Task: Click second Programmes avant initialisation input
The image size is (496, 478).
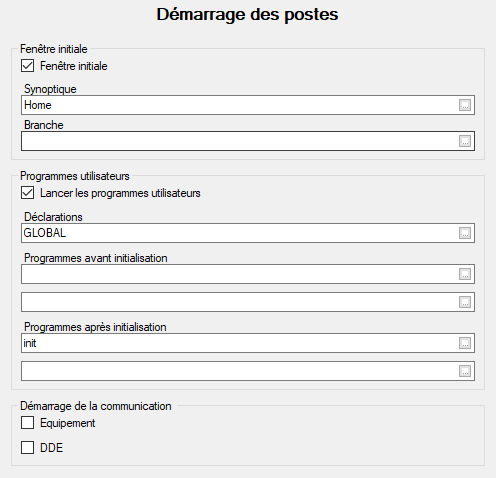Action: point(248,302)
